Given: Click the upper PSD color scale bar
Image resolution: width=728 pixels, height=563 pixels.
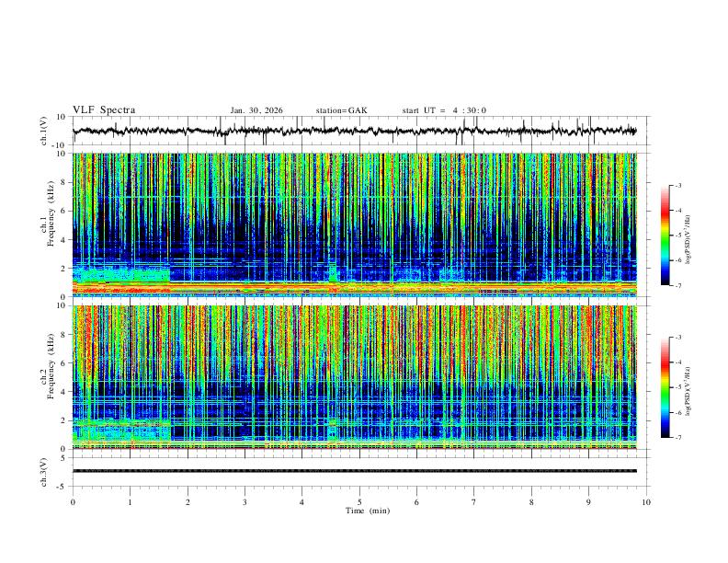Looking at the screenshot, I should click(x=665, y=236).
